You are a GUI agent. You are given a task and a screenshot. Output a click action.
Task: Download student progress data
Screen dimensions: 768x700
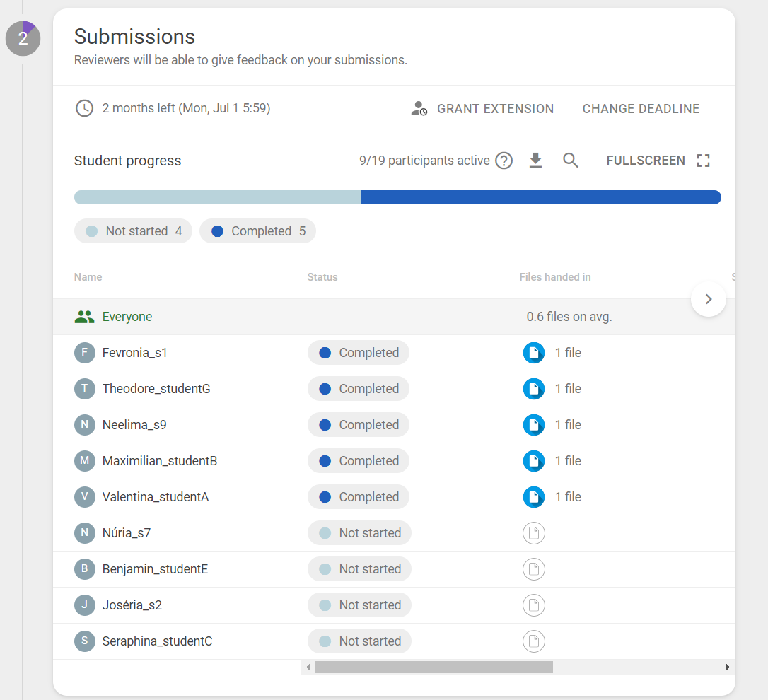536,161
